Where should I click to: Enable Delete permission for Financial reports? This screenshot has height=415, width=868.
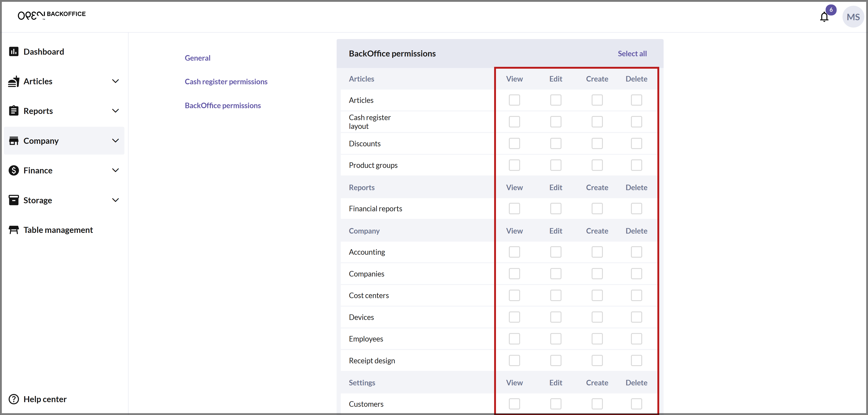(x=636, y=208)
